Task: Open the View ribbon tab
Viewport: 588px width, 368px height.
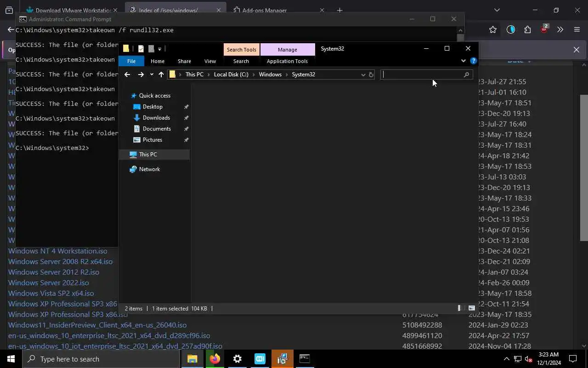Action: pyautogui.click(x=210, y=61)
